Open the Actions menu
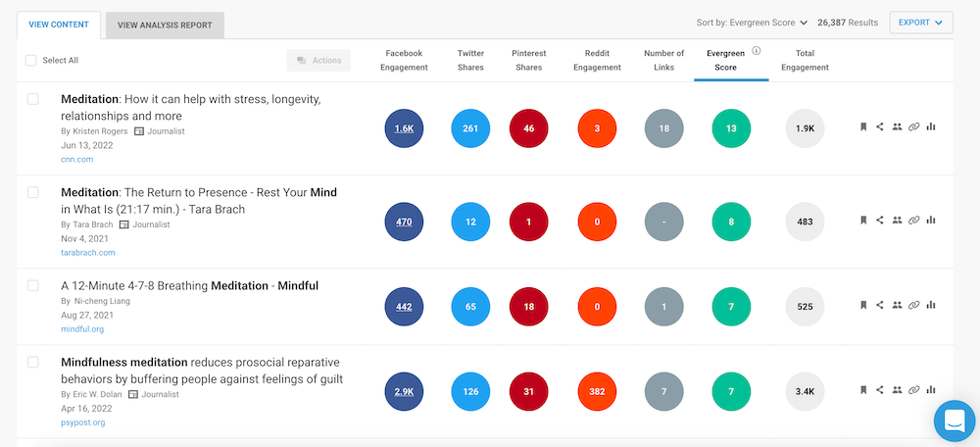Screen dimensions: 980x447 click(318, 61)
